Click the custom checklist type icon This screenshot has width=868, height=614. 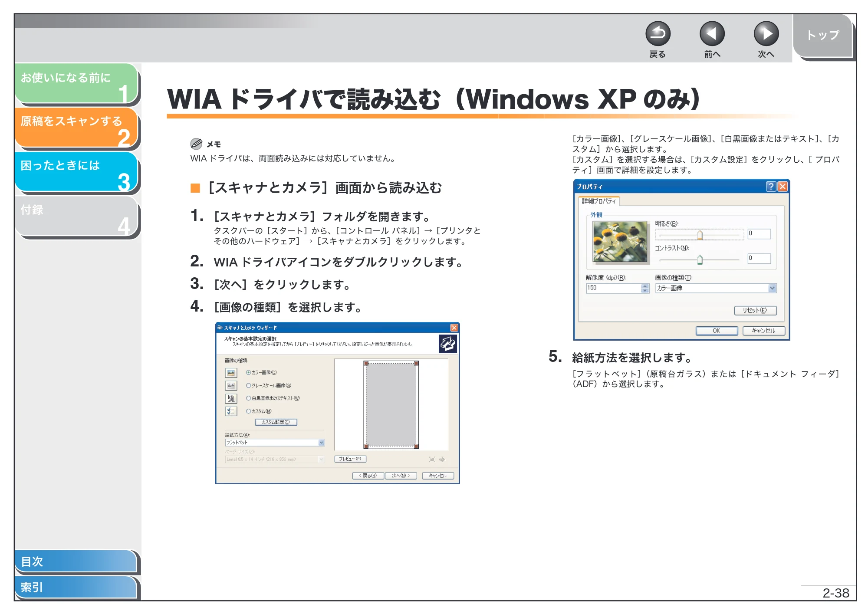(231, 411)
